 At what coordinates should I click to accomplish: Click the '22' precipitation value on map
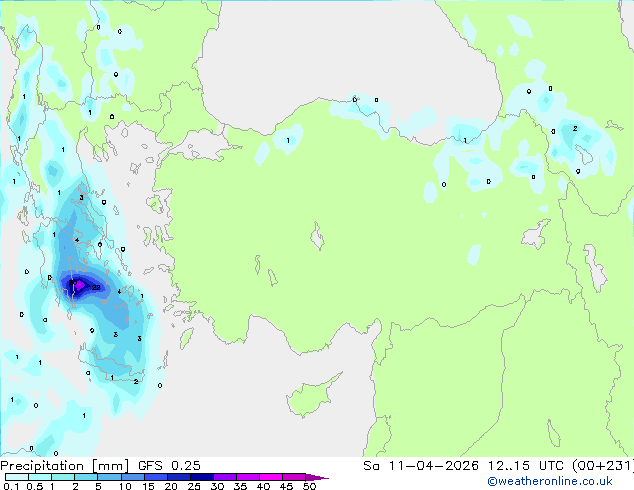96,287
